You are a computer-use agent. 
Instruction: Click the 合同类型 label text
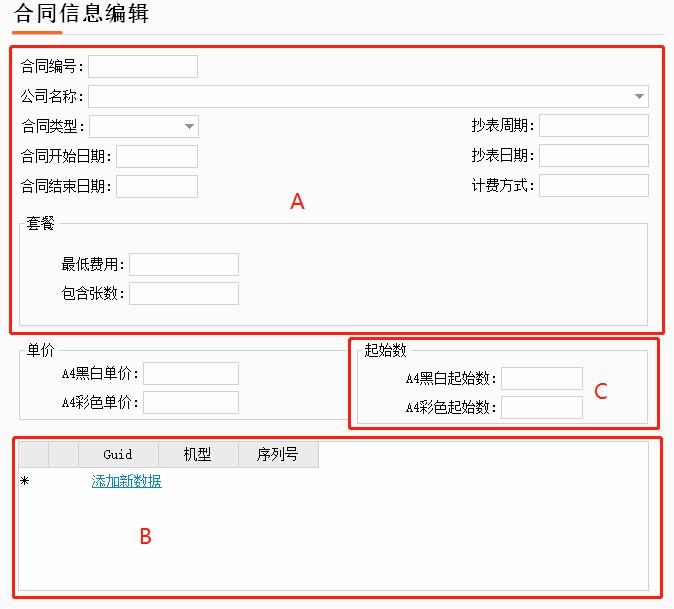tap(52, 126)
